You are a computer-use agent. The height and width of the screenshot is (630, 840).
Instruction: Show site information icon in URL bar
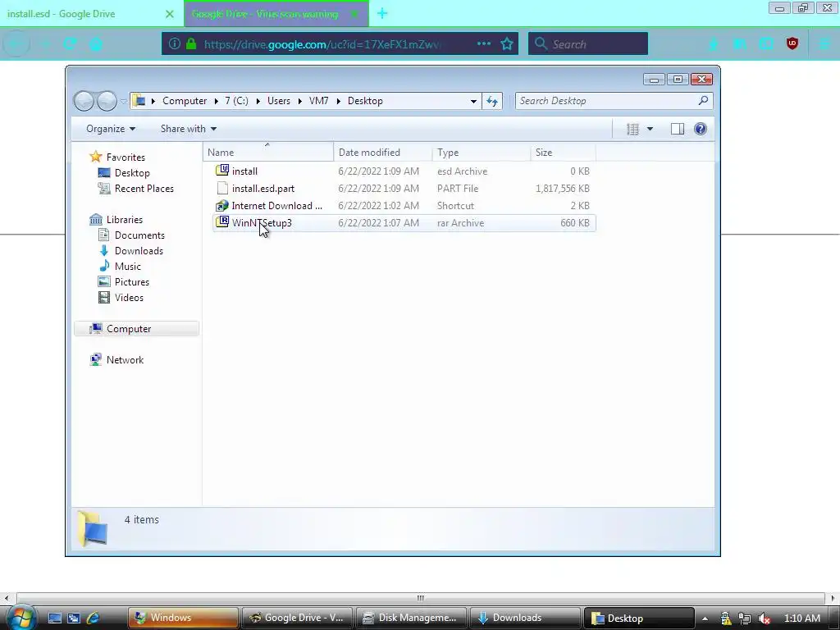coord(174,44)
